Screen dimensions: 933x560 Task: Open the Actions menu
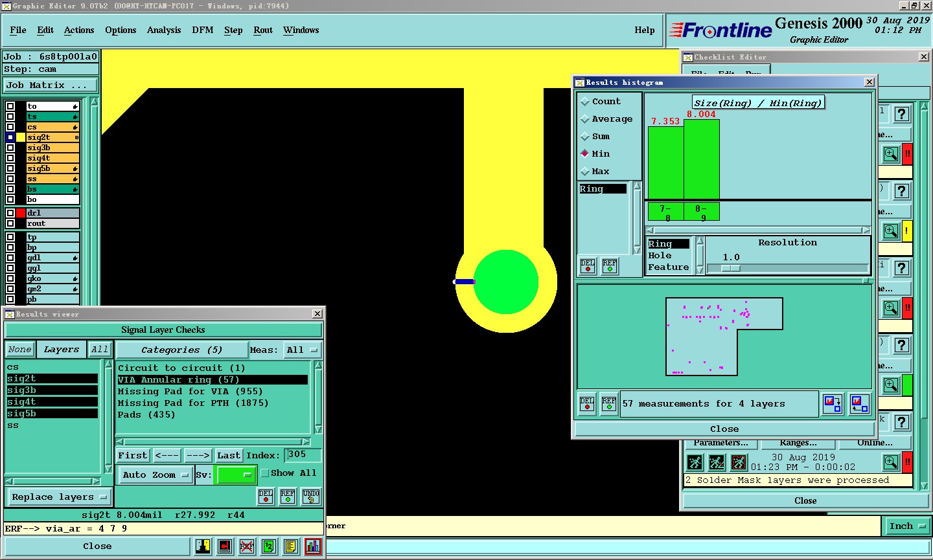pyautogui.click(x=79, y=30)
